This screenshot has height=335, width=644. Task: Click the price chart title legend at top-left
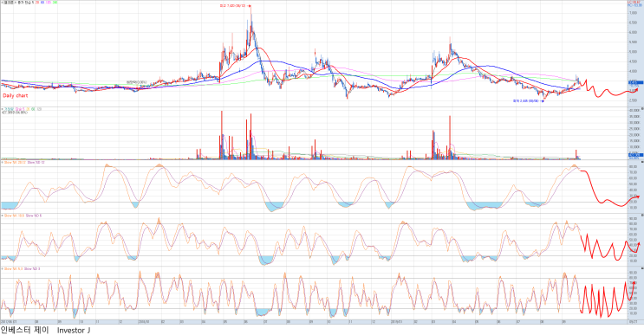(x=17, y=3)
